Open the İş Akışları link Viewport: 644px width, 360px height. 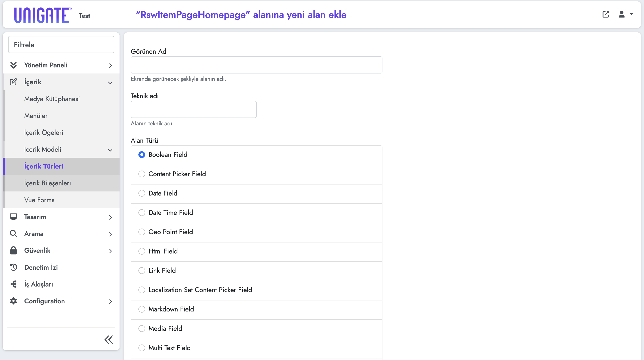(x=38, y=284)
